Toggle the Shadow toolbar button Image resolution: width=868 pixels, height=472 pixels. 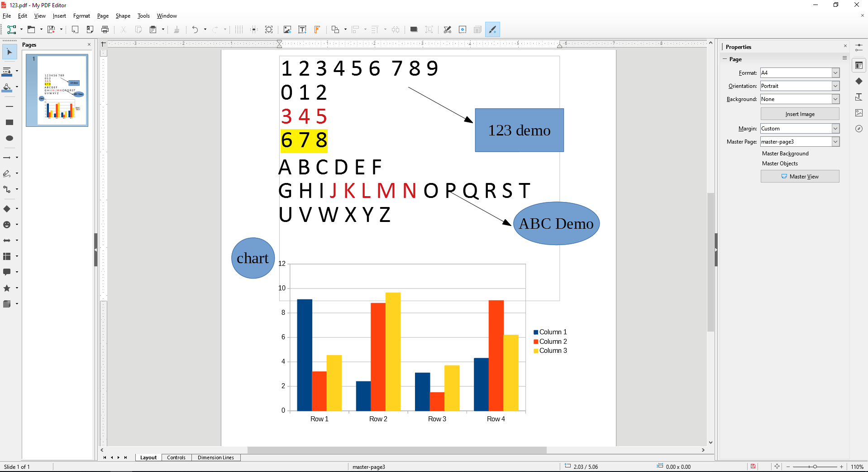point(414,30)
